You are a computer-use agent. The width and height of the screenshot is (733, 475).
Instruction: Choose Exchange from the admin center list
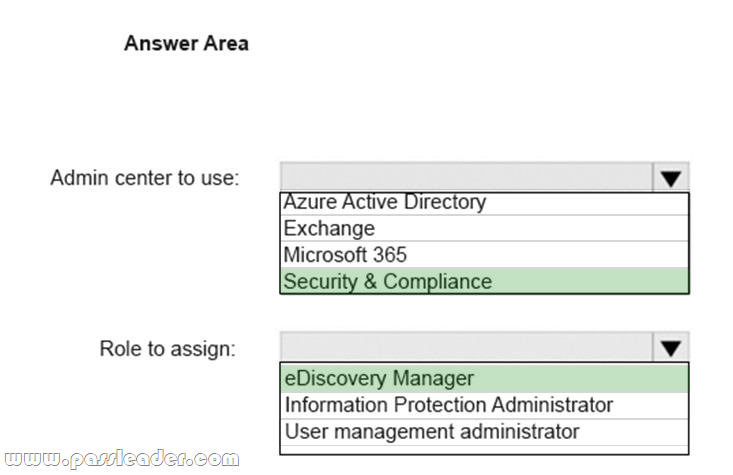484,228
